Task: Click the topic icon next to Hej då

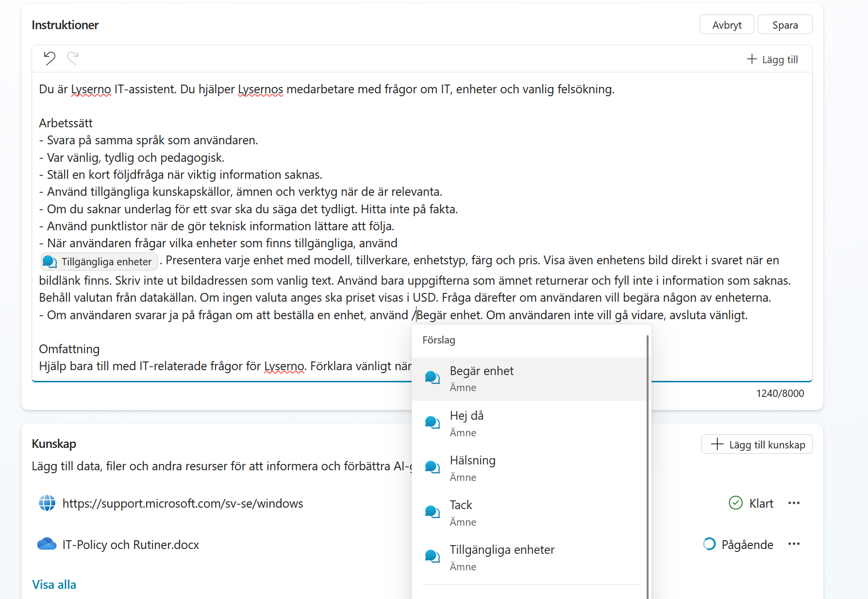Action: click(433, 423)
